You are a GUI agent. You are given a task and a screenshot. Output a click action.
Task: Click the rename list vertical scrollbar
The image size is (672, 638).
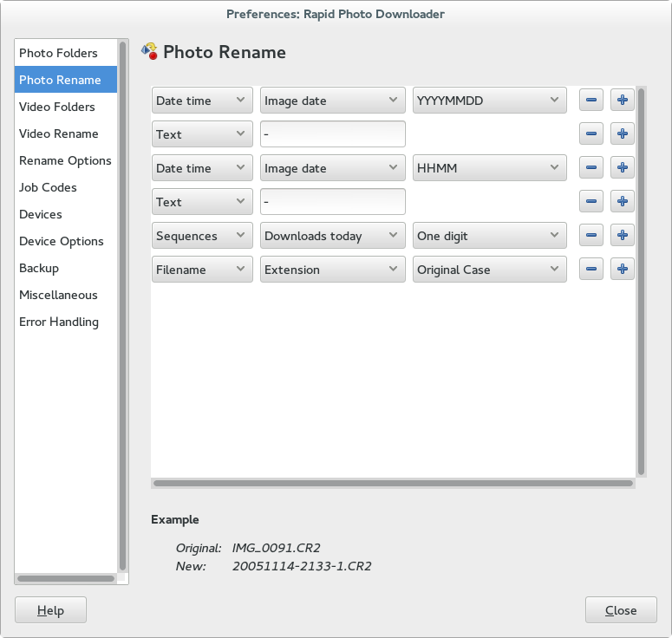641,282
